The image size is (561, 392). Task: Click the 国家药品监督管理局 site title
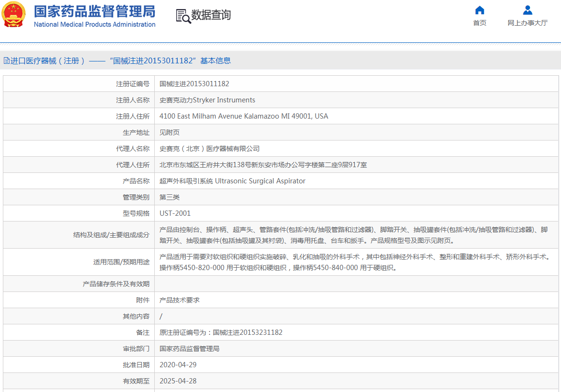click(x=94, y=11)
